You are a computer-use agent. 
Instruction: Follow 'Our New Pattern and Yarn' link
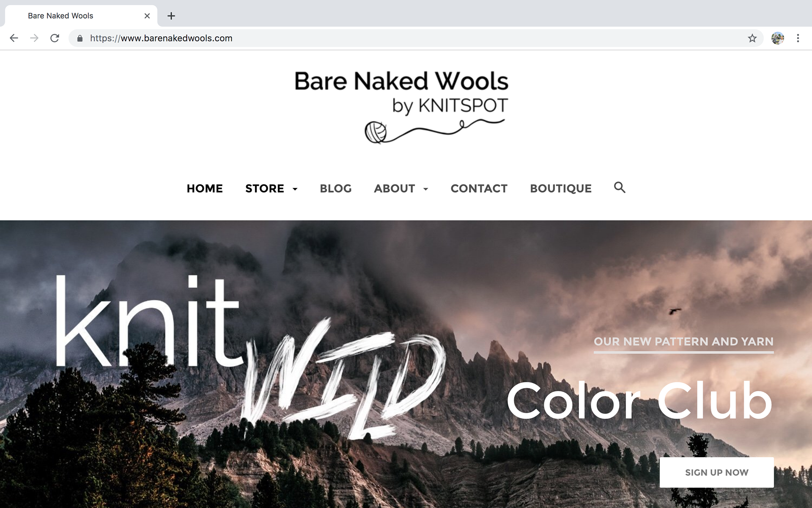click(683, 342)
